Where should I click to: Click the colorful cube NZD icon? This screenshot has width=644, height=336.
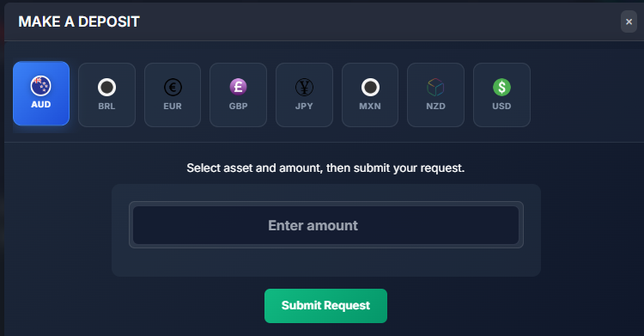coord(435,87)
